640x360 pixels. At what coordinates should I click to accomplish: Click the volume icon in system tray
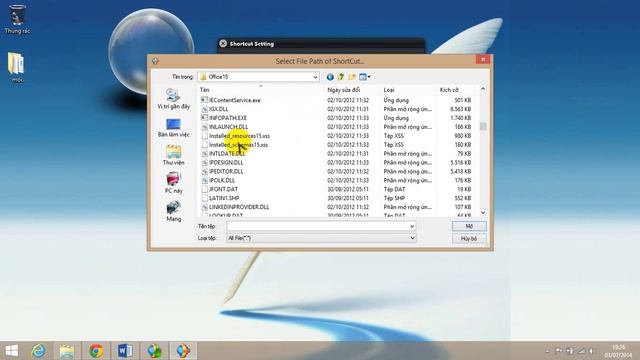591,351
